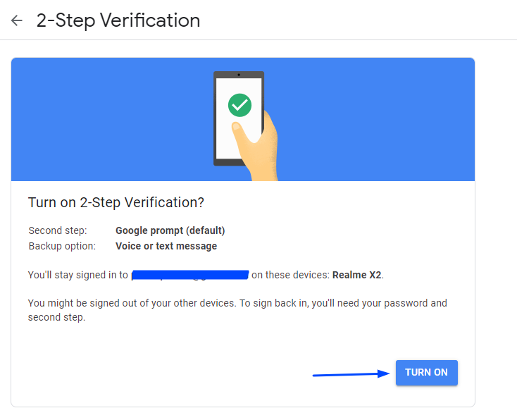Click the 'on these devices:' text
Image resolution: width=517 pixels, height=420 pixels.
(x=290, y=275)
